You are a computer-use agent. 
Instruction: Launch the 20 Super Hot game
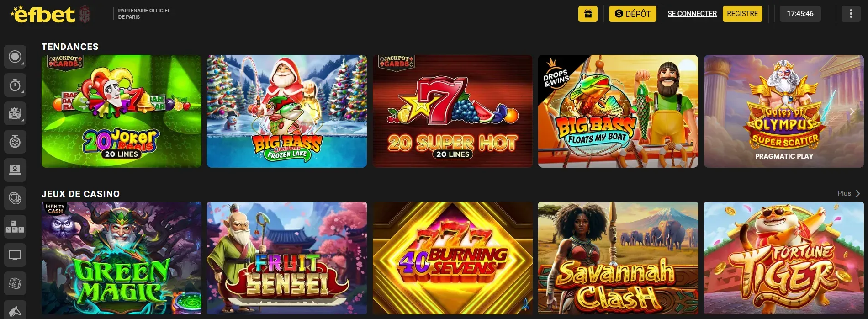pyautogui.click(x=452, y=111)
